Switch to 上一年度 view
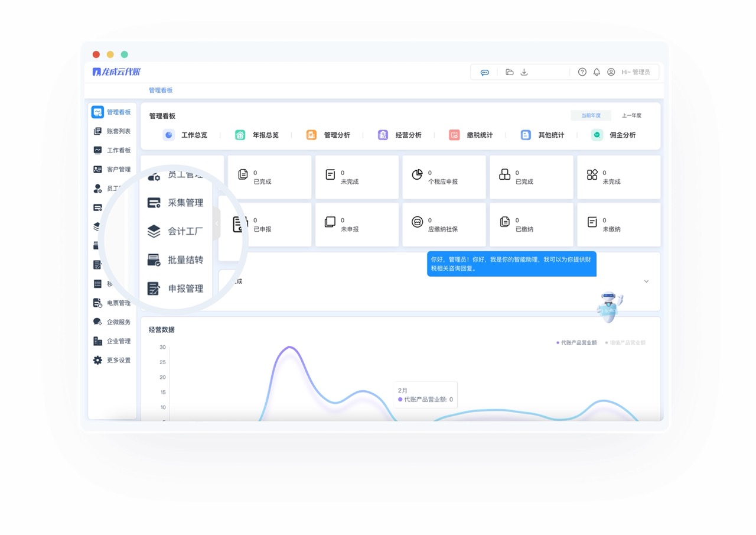This screenshot has height=535, width=756. pyautogui.click(x=631, y=115)
